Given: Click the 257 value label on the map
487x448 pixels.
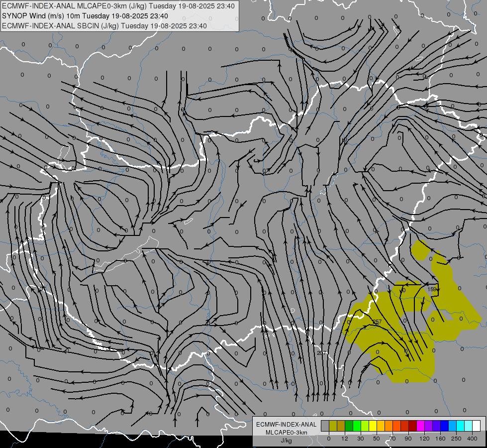Looking at the screenshot, I should coord(377,322).
